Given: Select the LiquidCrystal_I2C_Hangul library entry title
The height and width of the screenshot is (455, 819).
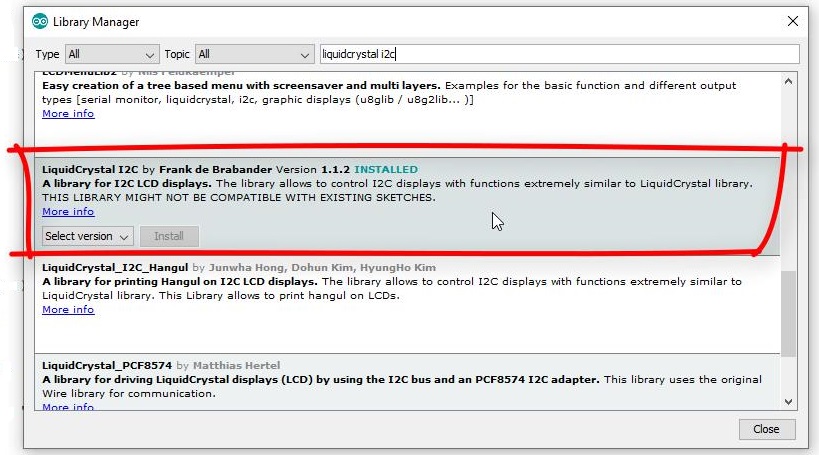Looking at the screenshot, I should click(115, 267).
